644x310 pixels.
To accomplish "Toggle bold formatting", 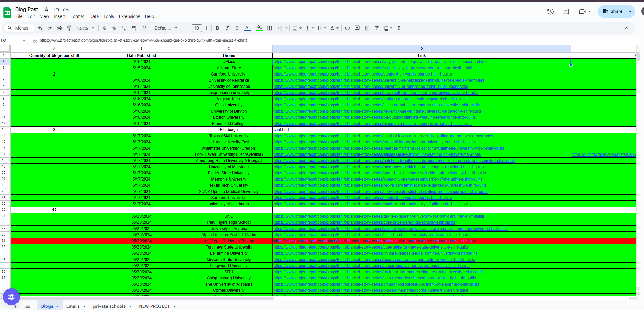I will click(x=217, y=28).
